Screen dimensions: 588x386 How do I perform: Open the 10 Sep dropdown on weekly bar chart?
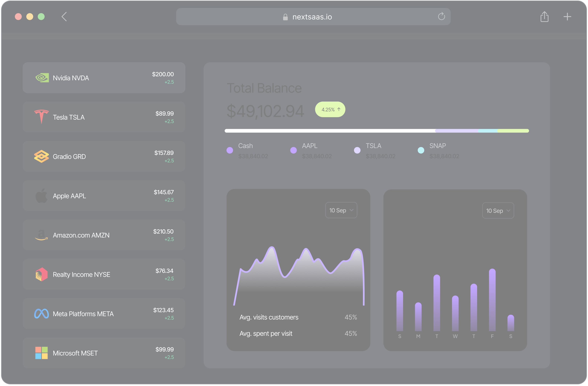[498, 210]
